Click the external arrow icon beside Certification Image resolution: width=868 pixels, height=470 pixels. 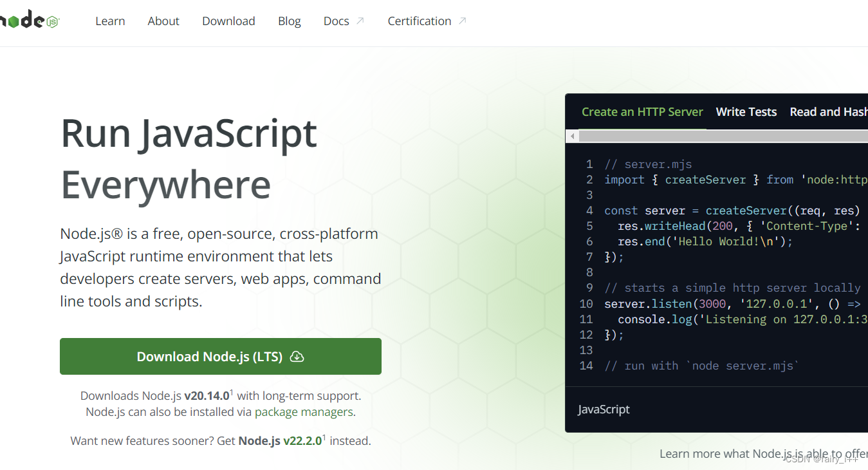462,21
